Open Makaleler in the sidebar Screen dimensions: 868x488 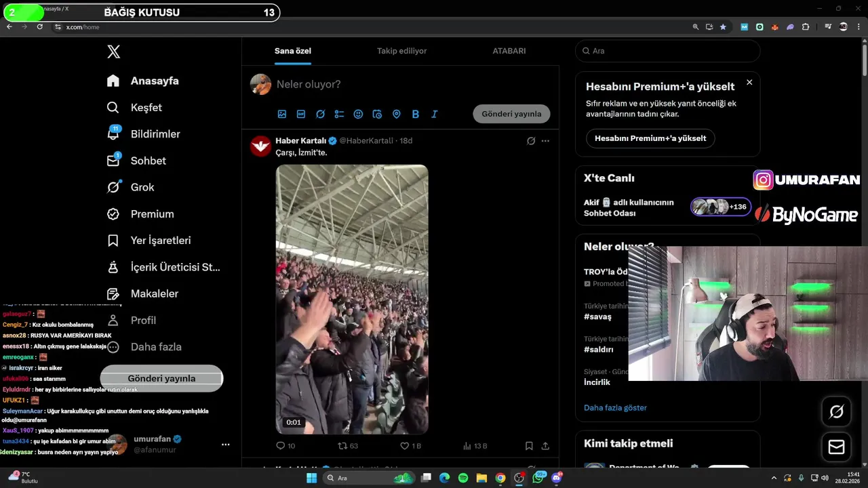(142, 293)
